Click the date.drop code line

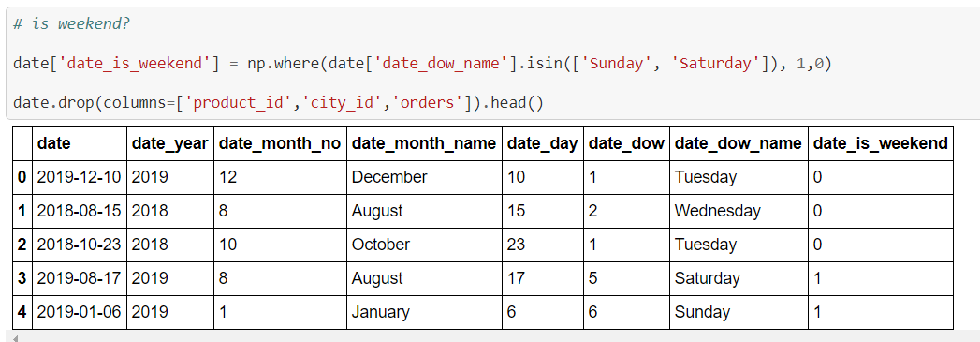(278, 102)
